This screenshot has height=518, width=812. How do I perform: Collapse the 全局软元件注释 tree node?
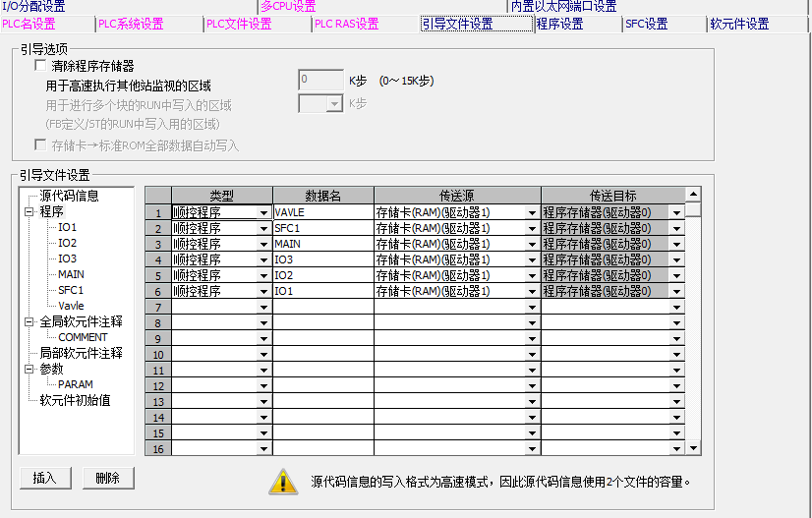[x=29, y=321]
